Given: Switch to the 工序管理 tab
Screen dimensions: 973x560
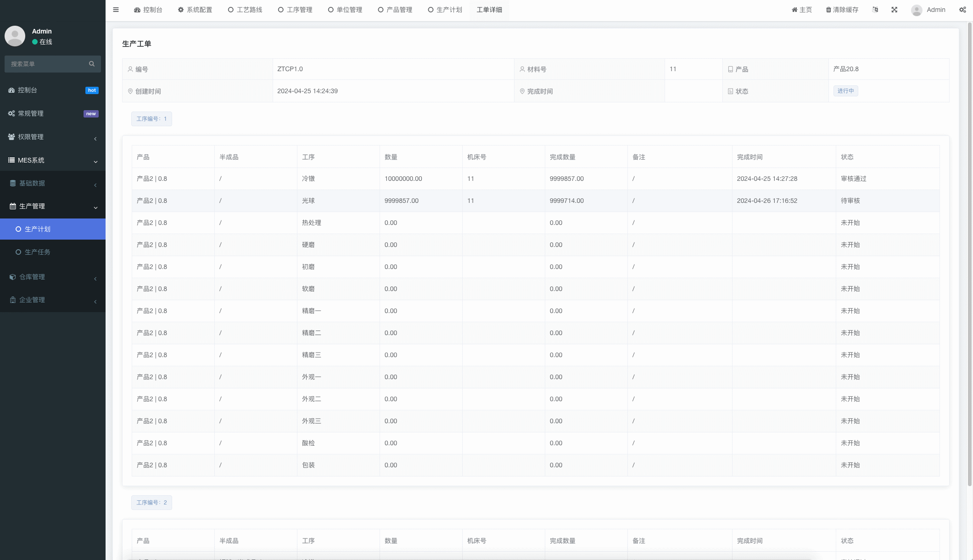Looking at the screenshot, I should (295, 10).
